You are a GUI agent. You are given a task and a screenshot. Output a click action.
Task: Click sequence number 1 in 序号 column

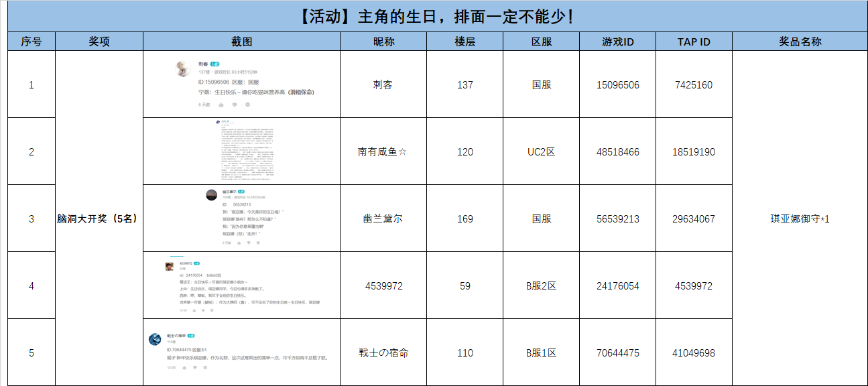pyautogui.click(x=32, y=84)
